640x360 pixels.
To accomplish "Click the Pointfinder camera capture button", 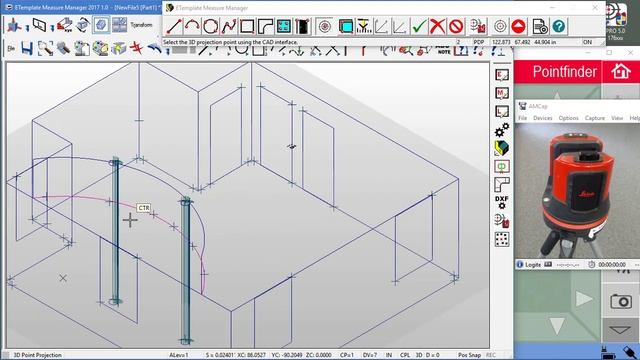I will tap(621, 301).
